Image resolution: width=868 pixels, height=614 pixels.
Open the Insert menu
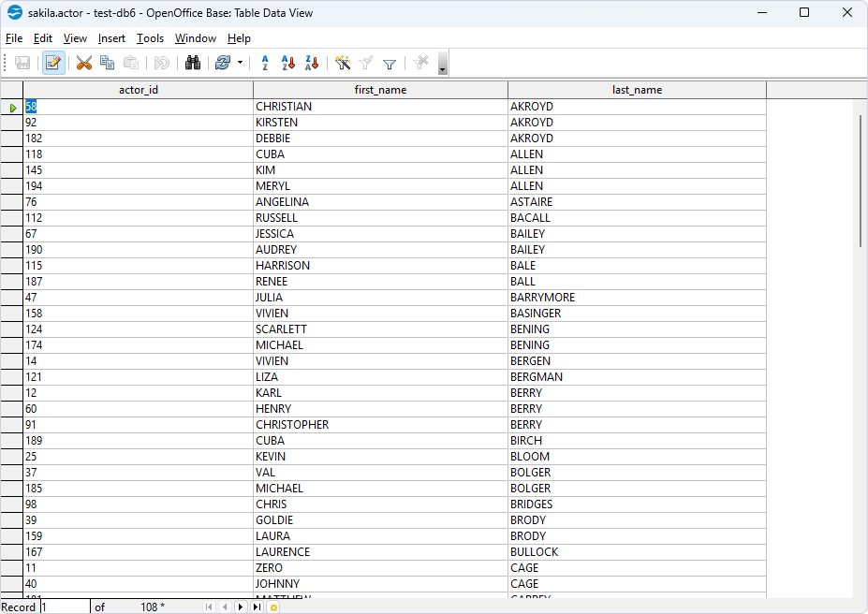pyautogui.click(x=111, y=38)
